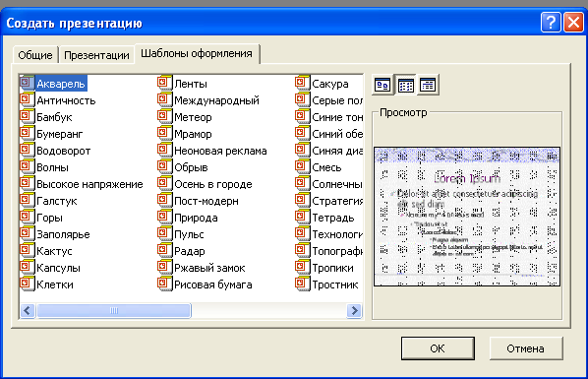Click the horizontal scrollbar thumb

(114, 311)
